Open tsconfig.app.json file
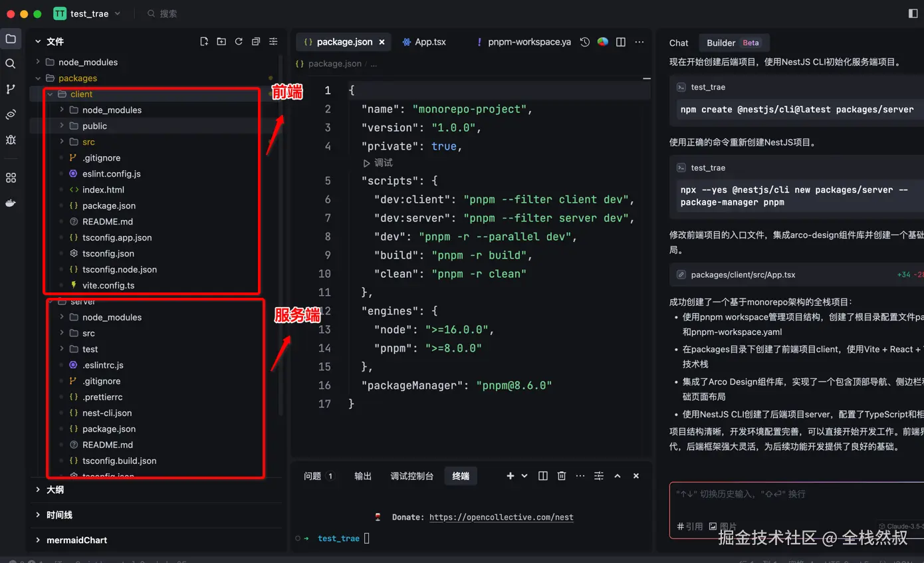 pyautogui.click(x=117, y=237)
